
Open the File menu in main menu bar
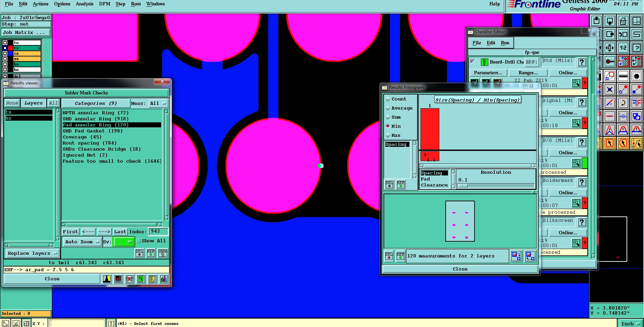click(9, 4)
